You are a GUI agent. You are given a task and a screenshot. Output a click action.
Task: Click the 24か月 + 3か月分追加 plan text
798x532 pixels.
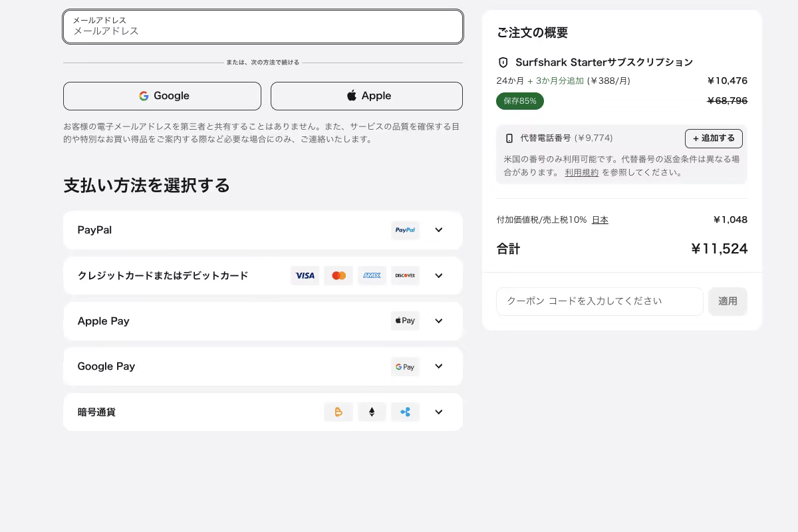coord(540,80)
